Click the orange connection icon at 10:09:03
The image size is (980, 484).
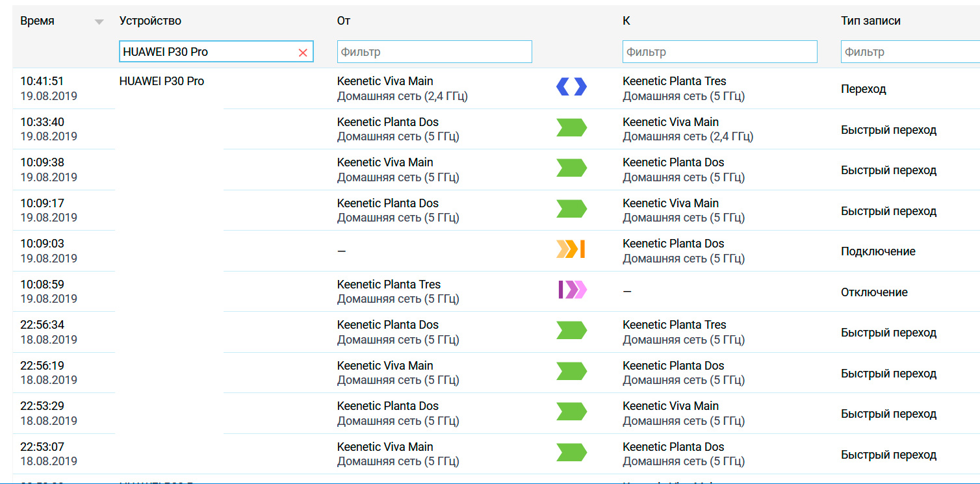pos(571,249)
